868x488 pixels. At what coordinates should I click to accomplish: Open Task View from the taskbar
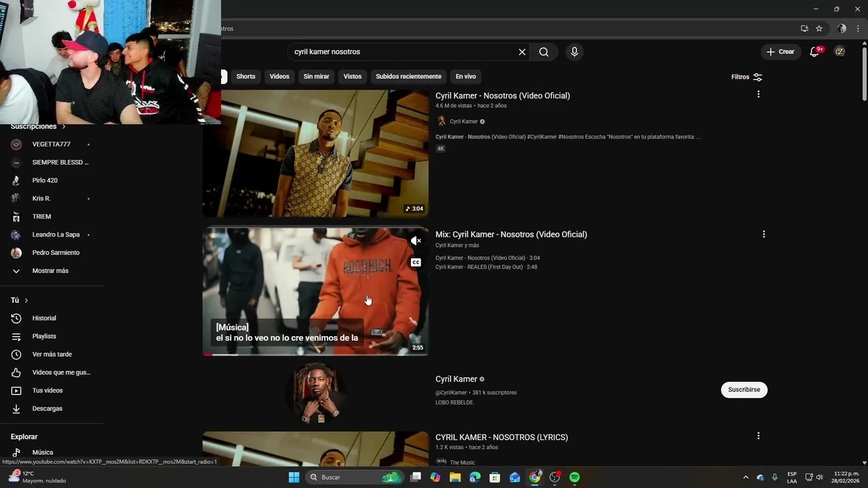click(416, 477)
